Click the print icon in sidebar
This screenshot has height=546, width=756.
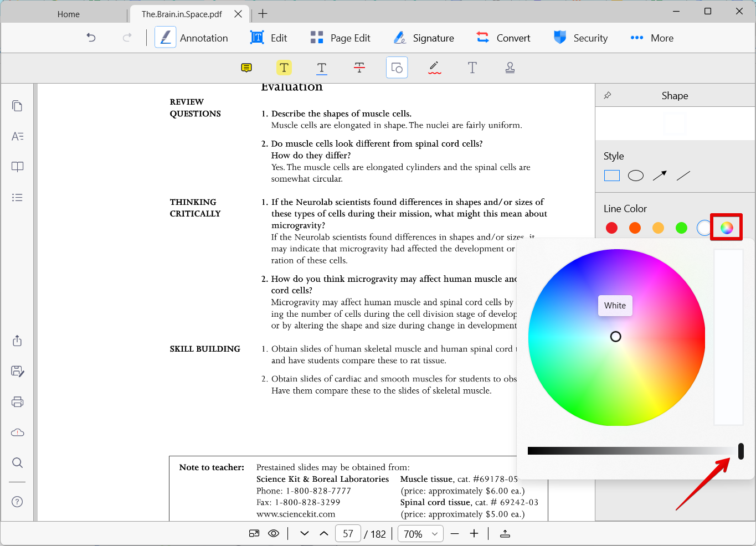coord(18,401)
